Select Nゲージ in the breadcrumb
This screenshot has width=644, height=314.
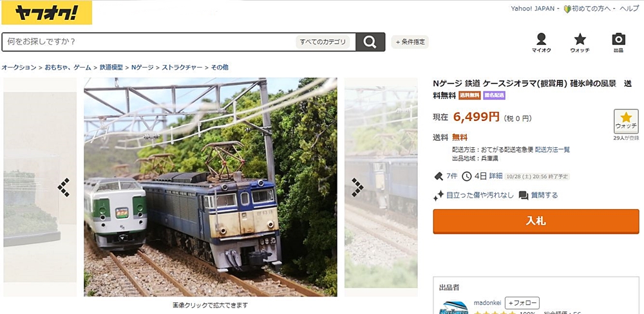(142, 68)
